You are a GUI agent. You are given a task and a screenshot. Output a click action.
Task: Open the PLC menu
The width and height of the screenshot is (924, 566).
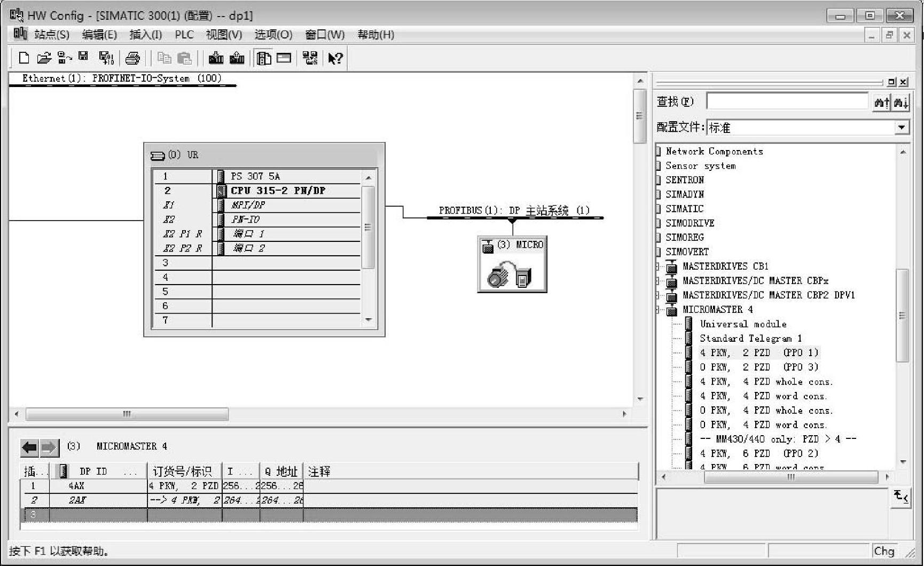tap(184, 35)
